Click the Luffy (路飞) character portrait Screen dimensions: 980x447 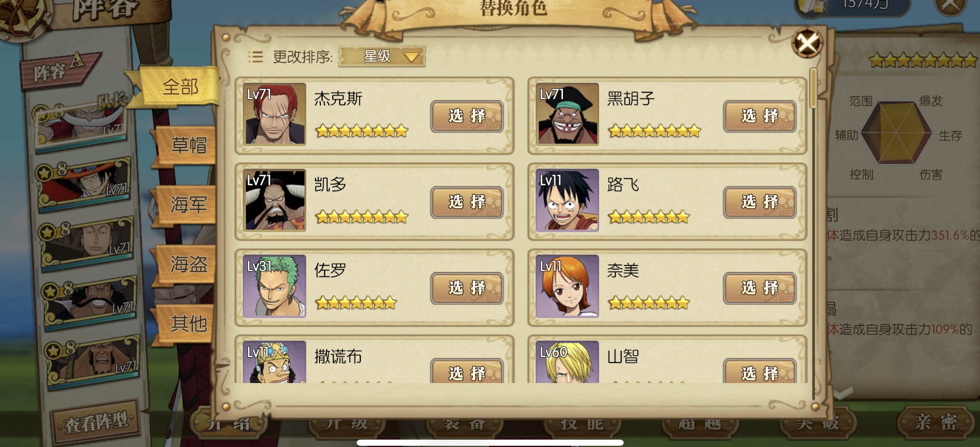[567, 200]
